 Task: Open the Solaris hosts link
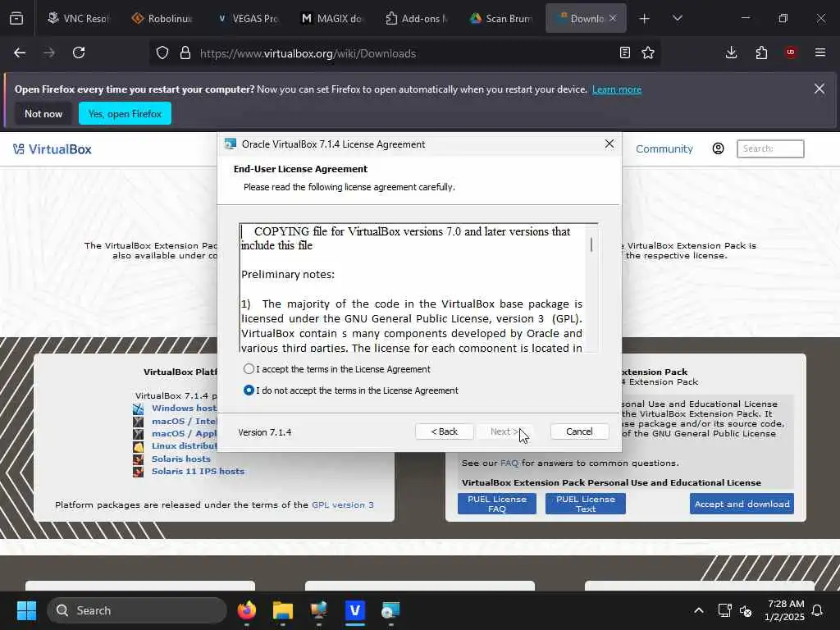click(x=181, y=459)
